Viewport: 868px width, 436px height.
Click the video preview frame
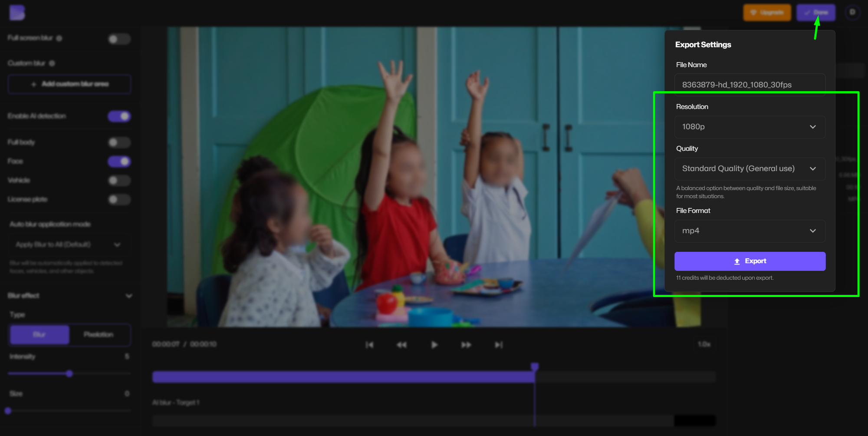pos(434,177)
